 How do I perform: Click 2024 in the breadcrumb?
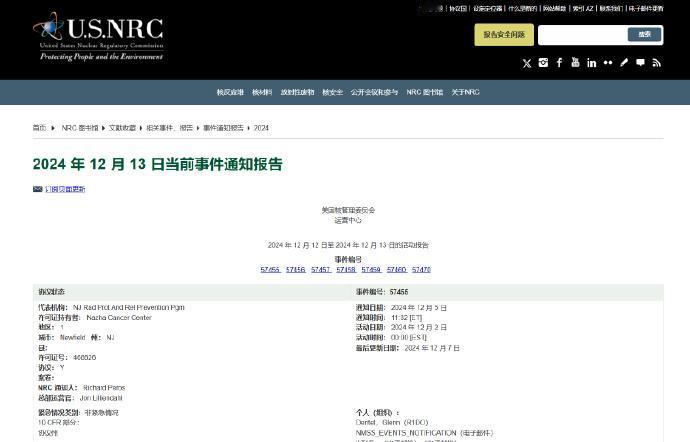tap(261, 128)
